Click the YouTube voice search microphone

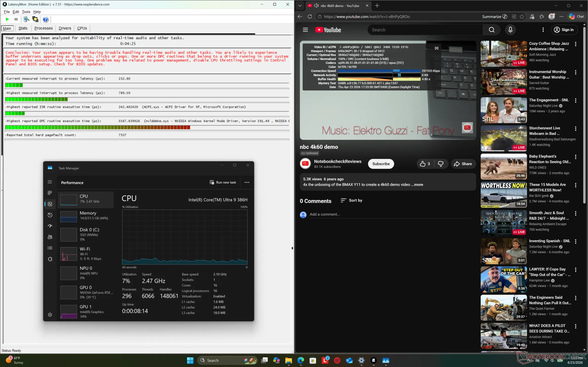510,30
